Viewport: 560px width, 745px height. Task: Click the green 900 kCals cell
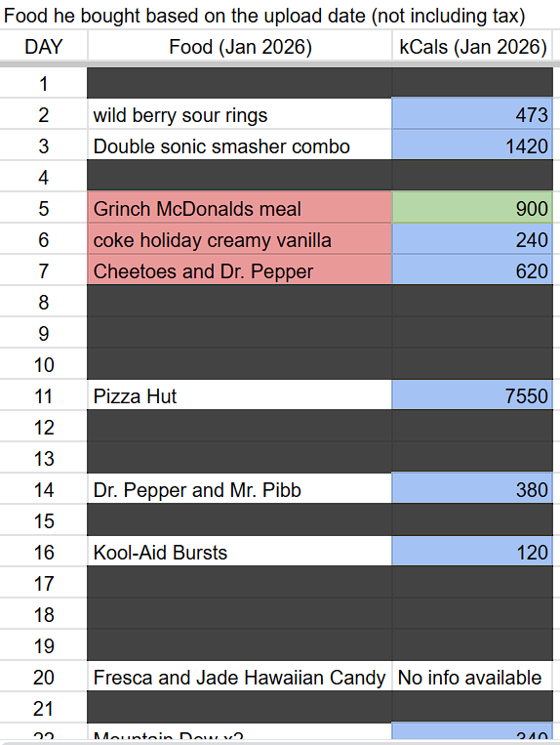pyautogui.click(x=472, y=208)
